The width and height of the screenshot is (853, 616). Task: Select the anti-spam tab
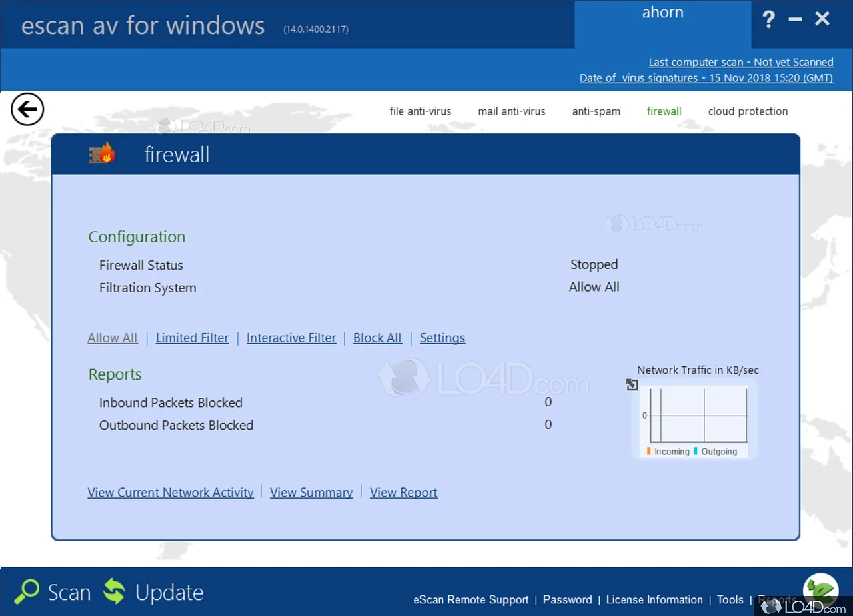596,111
